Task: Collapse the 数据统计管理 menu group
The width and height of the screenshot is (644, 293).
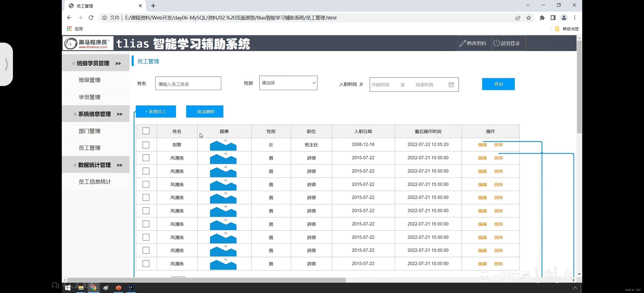Action: point(96,165)
